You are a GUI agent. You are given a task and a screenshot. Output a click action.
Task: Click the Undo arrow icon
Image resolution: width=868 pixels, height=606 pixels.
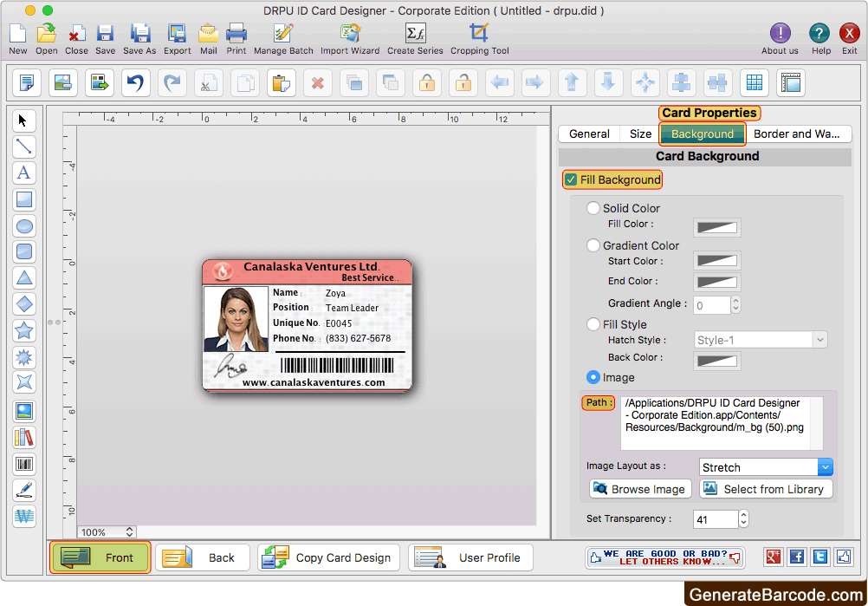click(x=136, y=83)
